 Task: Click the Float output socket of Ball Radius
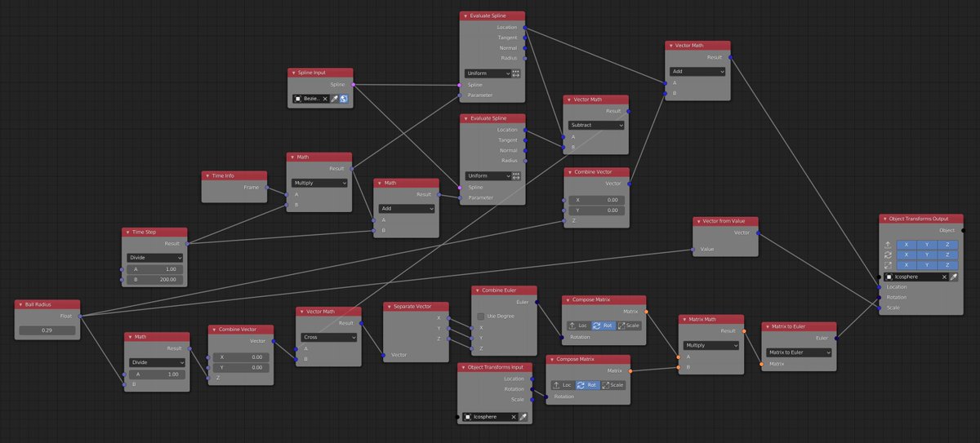tap(80, 315)
